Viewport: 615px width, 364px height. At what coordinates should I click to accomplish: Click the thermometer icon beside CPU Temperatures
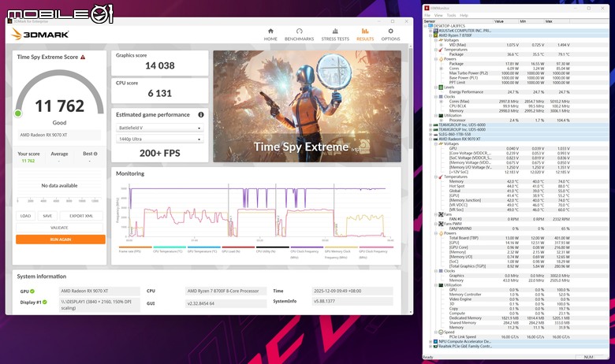click(x=441, y=50)
